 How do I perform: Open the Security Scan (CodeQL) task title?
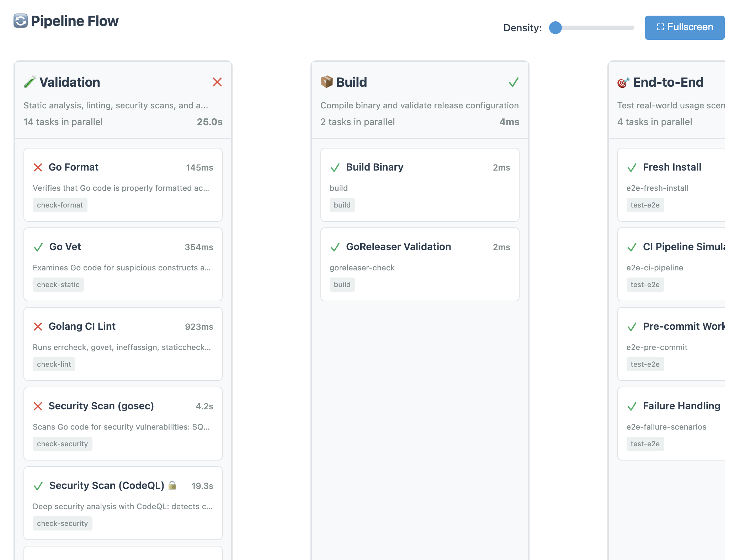[x=107, y=486]
